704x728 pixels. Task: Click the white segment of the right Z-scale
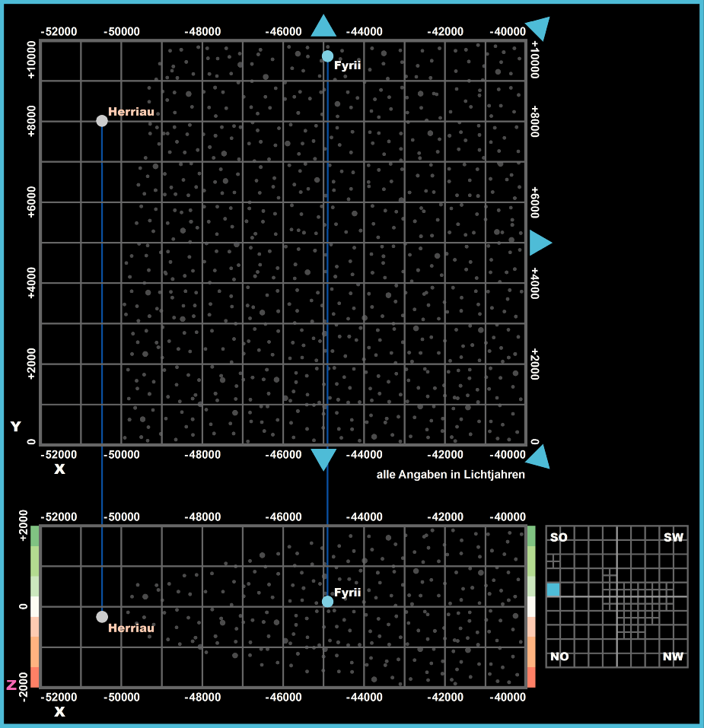(x=530, y=606)
